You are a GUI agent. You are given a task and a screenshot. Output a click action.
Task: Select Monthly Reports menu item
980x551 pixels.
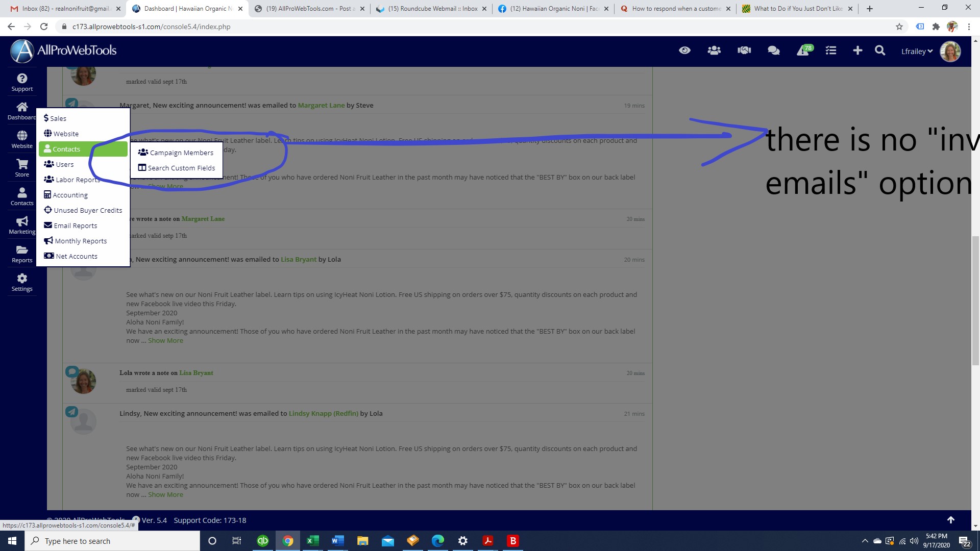tap(83, 241)
